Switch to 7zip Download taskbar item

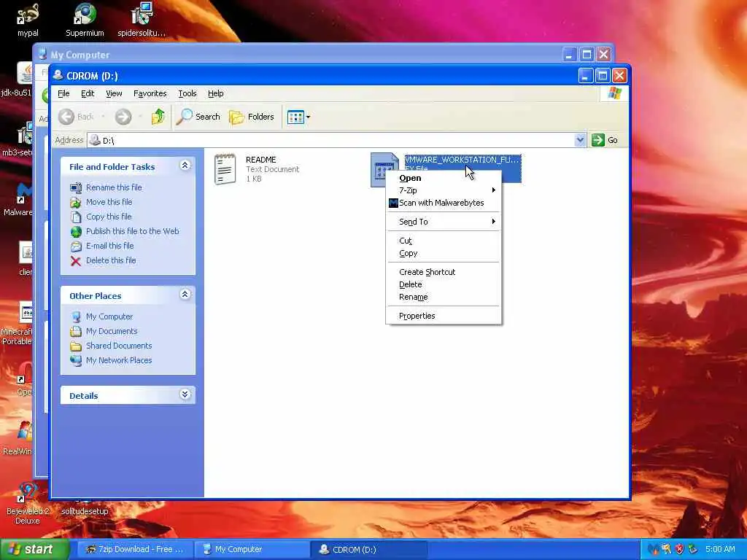(134, 550)
